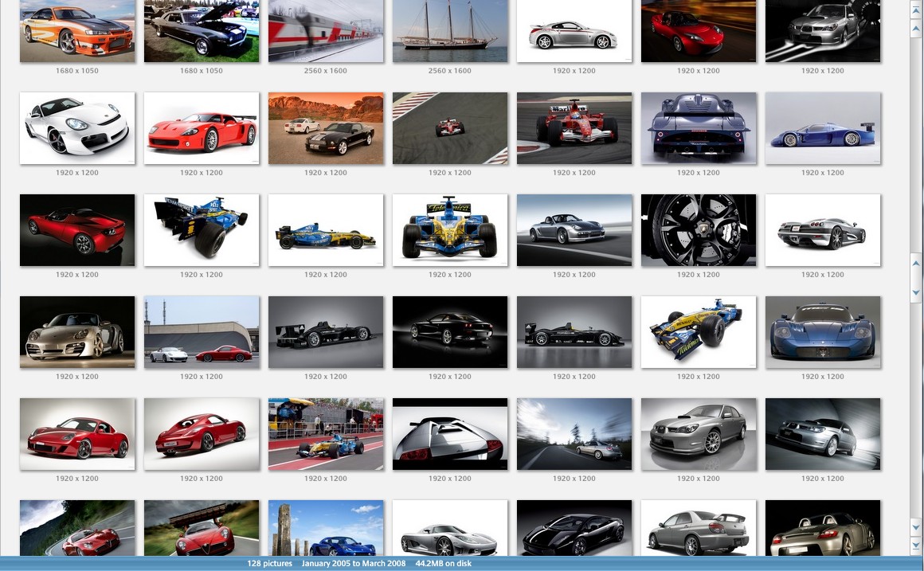Select the orange tuned car thumbnail
The width and height of the screenshot is (924, 571).
77,31
